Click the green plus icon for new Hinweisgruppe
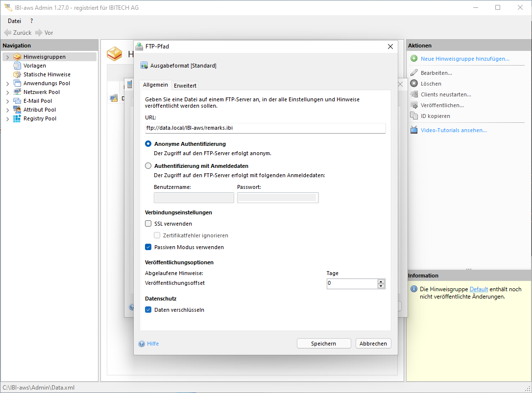Image resolution: width=532 pixels, height=393 pixels. (414, 59)
